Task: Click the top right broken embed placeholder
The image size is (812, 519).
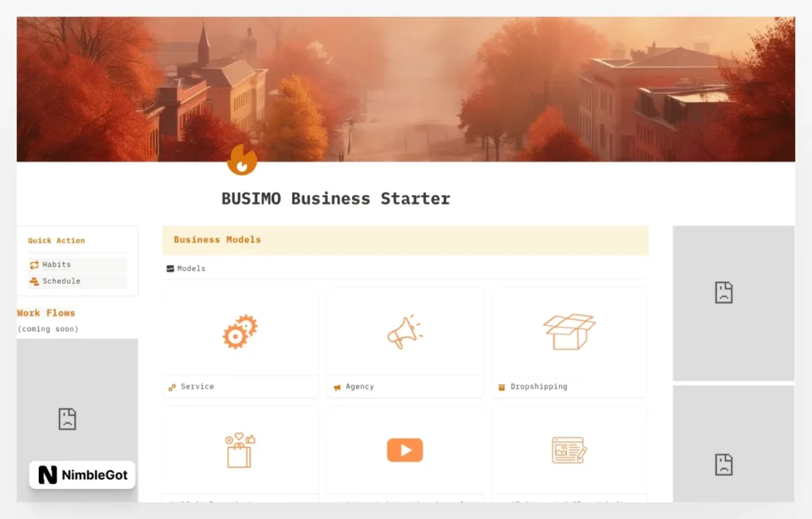Action: [723, 292]
